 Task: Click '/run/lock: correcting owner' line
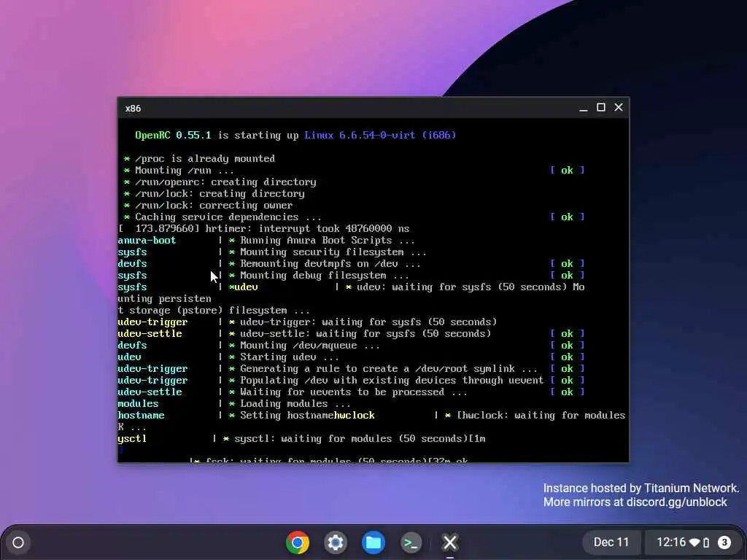click(214, 205)
